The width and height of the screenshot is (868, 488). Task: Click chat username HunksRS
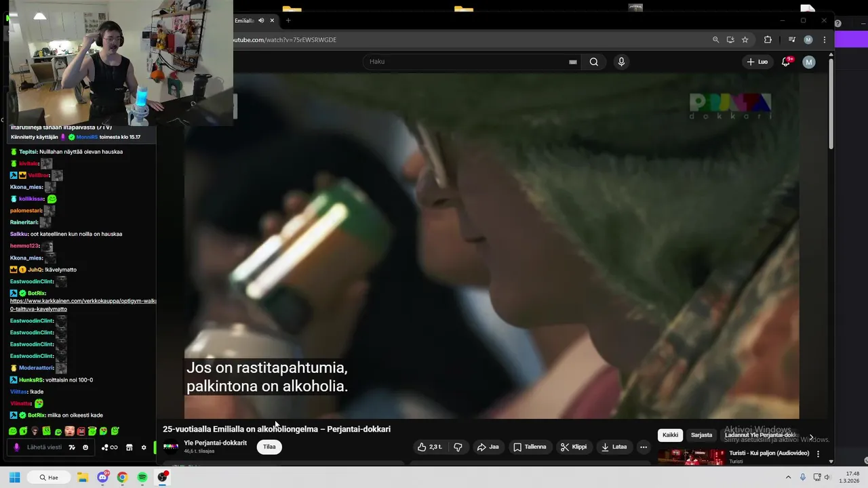coord(31,380)
